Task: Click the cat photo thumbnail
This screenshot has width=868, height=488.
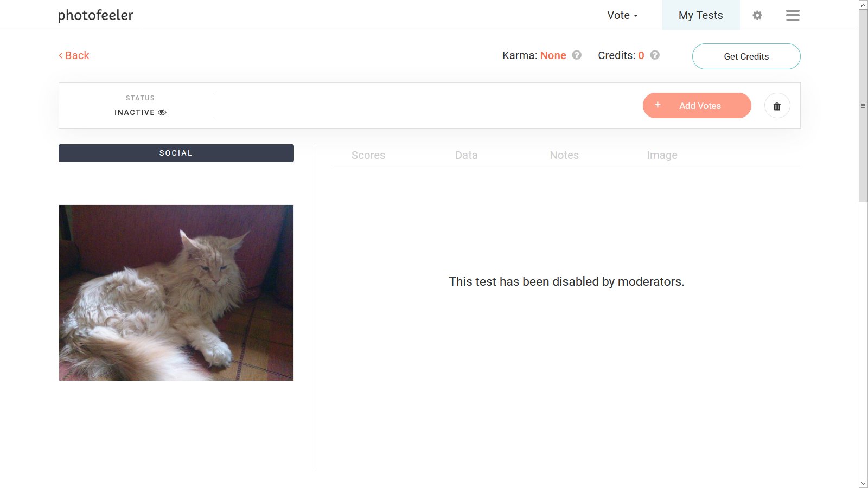Action: (176, 293)
